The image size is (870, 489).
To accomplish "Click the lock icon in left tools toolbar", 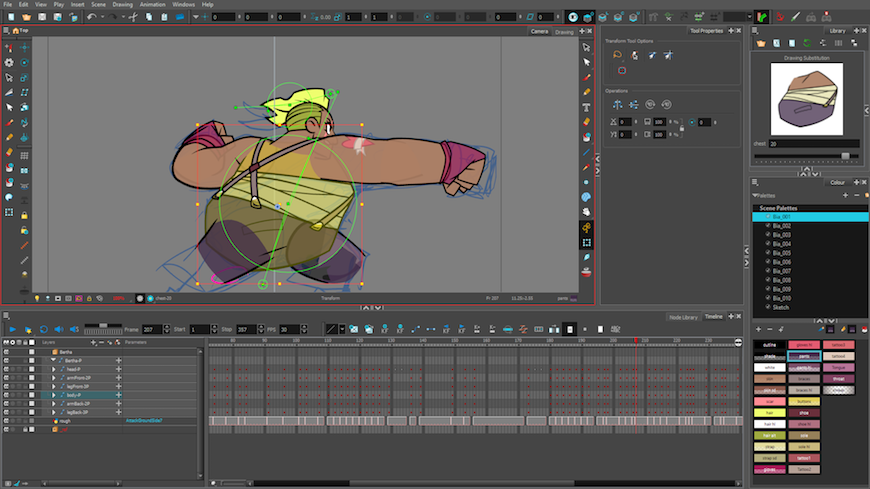I will 24,215.
